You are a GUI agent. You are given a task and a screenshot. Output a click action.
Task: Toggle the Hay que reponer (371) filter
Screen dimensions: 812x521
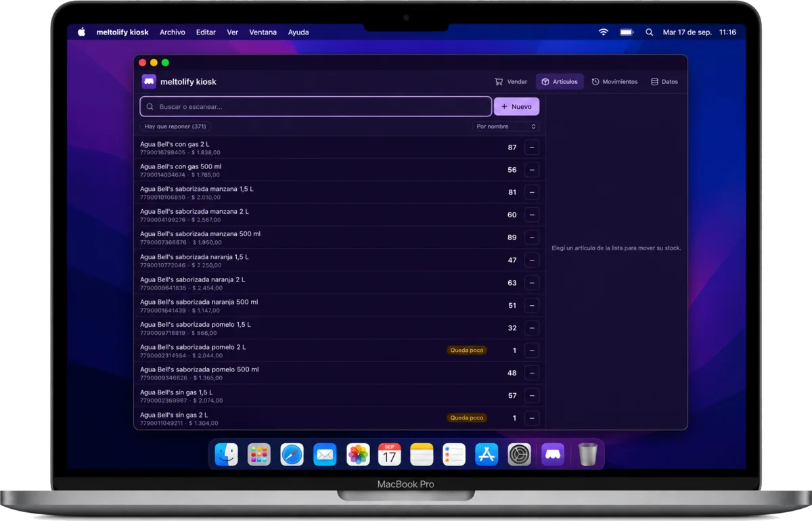click(x=175, y=127)
